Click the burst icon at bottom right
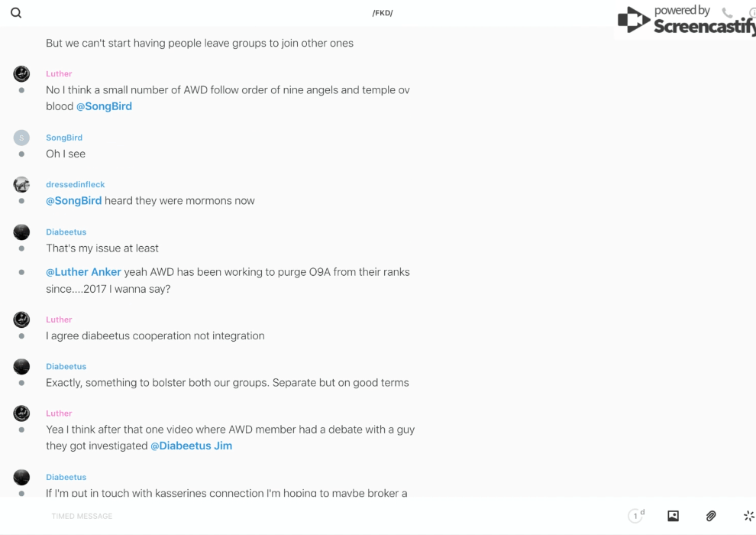The image size is (756, 535). [748, 516]
